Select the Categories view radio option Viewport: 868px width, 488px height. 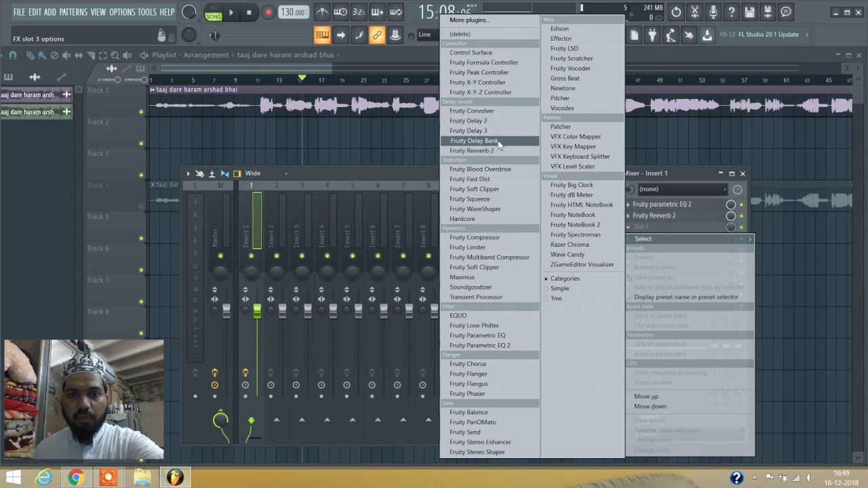[561, 279]
